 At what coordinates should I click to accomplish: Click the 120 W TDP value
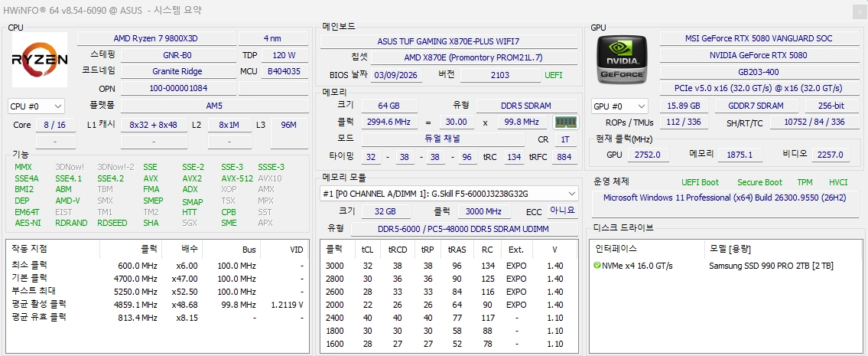[284, 55]
